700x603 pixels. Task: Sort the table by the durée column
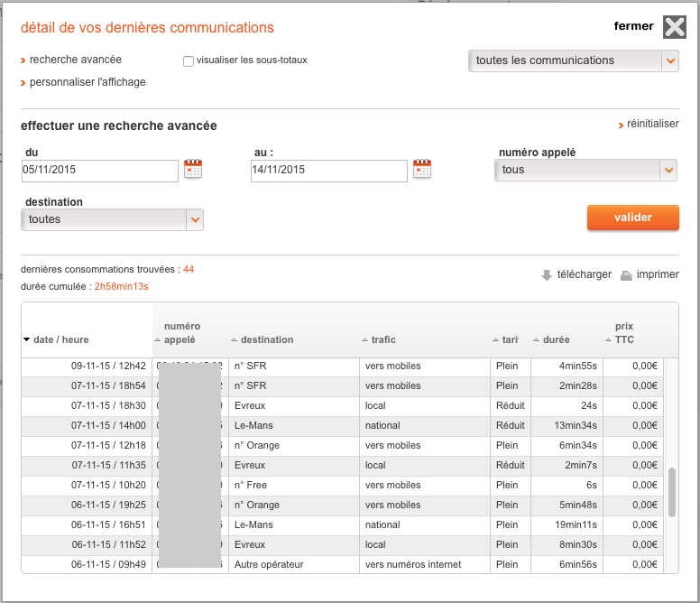556,339
